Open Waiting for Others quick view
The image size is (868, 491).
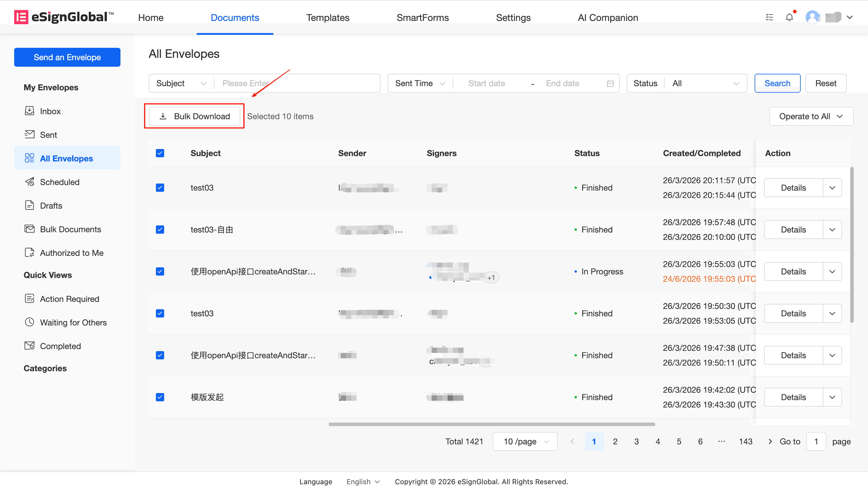coord(73,323)
